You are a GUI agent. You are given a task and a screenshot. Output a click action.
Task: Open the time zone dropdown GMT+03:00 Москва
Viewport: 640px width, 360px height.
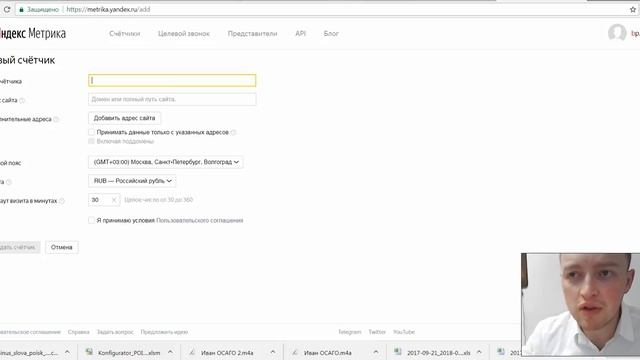(165, 162)
